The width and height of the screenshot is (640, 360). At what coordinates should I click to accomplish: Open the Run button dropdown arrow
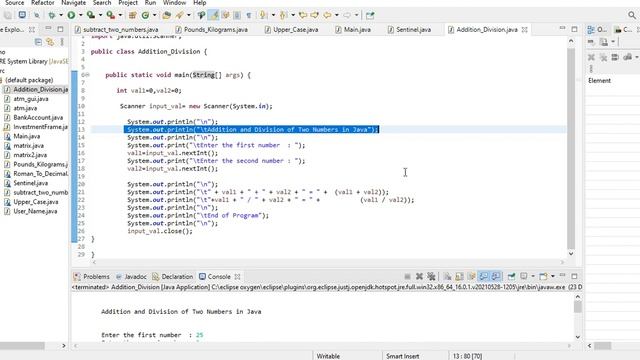coord(80,16)
